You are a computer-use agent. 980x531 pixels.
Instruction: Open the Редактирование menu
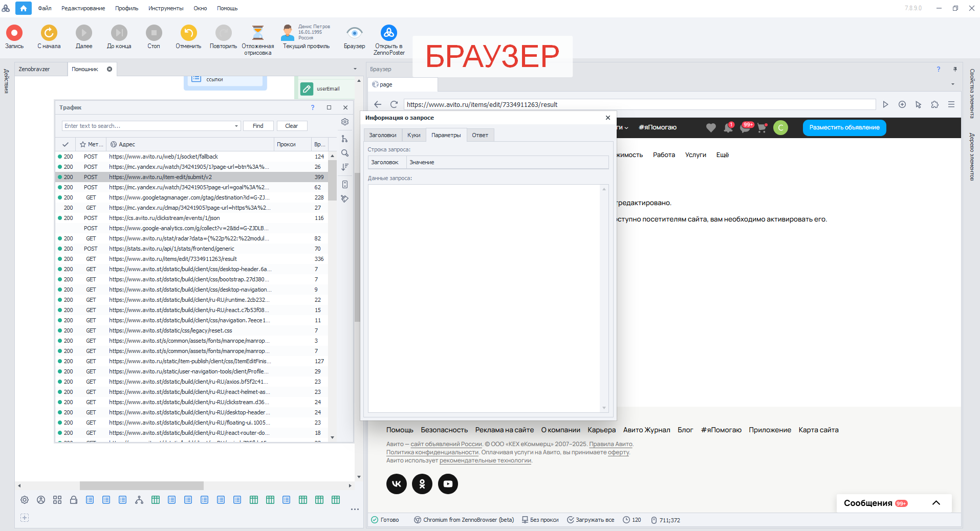(x=83, y=8)
